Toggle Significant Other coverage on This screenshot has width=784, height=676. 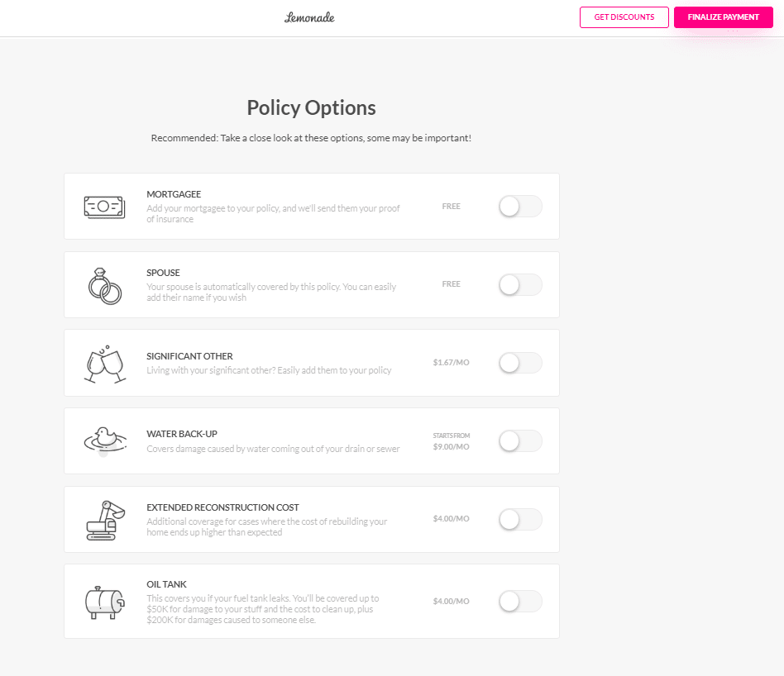coord(520,363)
